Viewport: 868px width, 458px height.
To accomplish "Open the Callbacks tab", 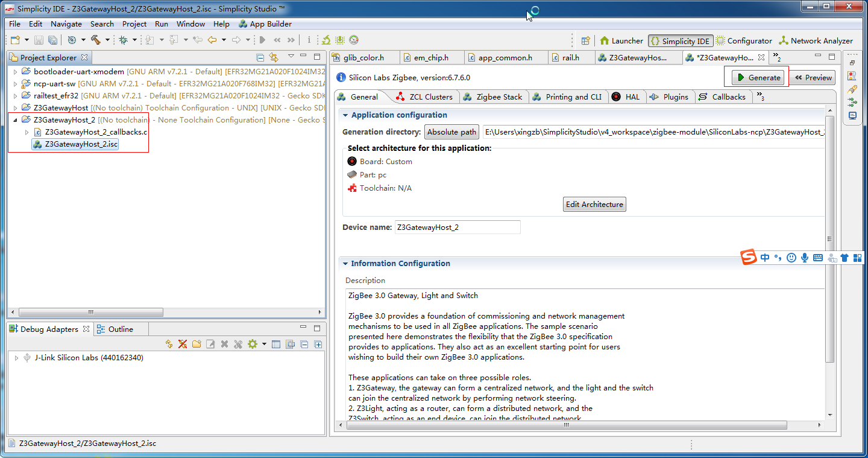I will click(x=722, y=97).
